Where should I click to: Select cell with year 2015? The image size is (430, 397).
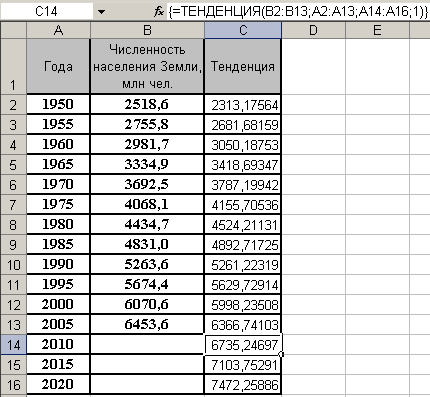click(58, 365)
